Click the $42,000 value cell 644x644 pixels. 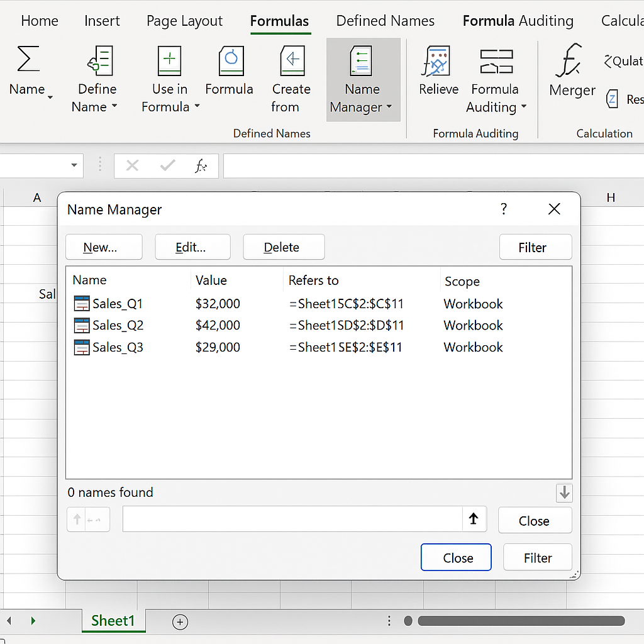point(218,325)
